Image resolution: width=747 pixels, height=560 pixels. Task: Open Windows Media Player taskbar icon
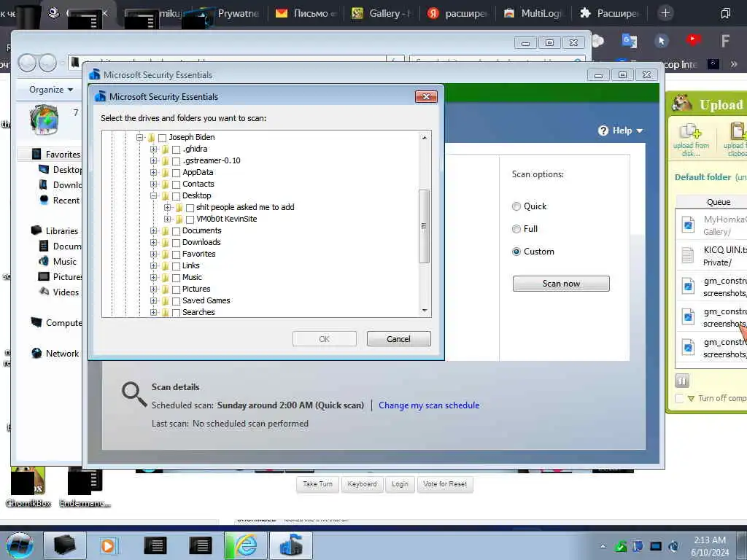click(108, 545)
